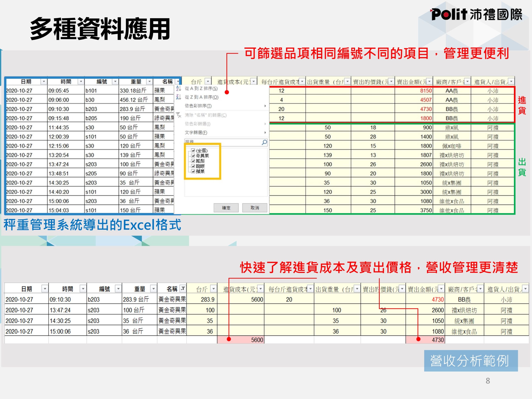Open 賣出金額 filter dropdown in upper table

[x=429, y=81]
